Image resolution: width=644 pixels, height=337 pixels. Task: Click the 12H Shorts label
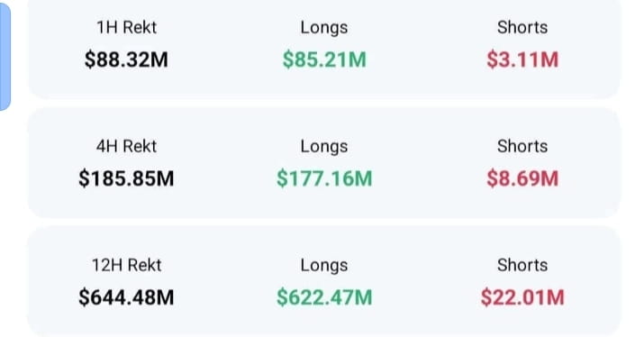pos(522,265)
